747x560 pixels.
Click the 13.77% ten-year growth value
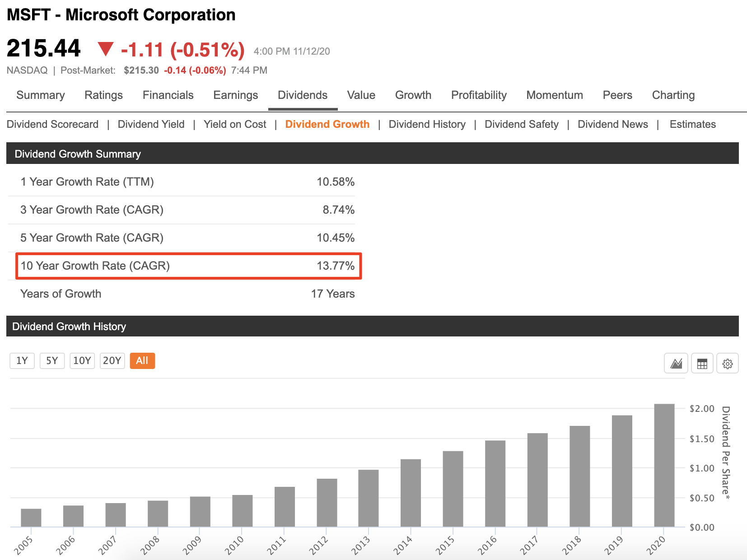[336, 266]
